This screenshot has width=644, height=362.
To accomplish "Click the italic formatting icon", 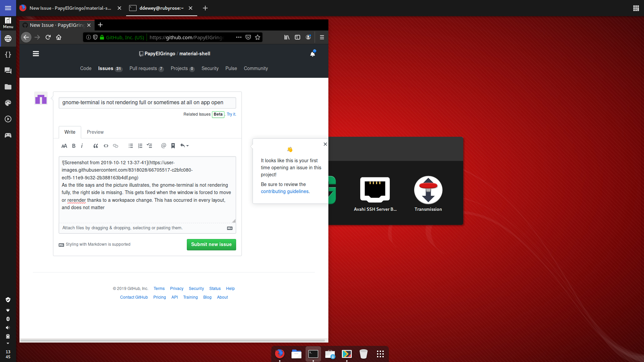I will [x=82, y=146].
